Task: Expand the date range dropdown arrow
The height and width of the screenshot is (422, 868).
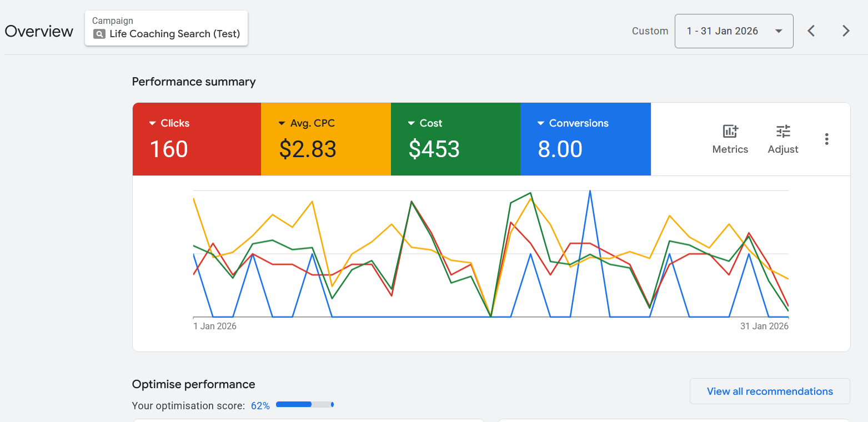Action: [x=779, y=31]
